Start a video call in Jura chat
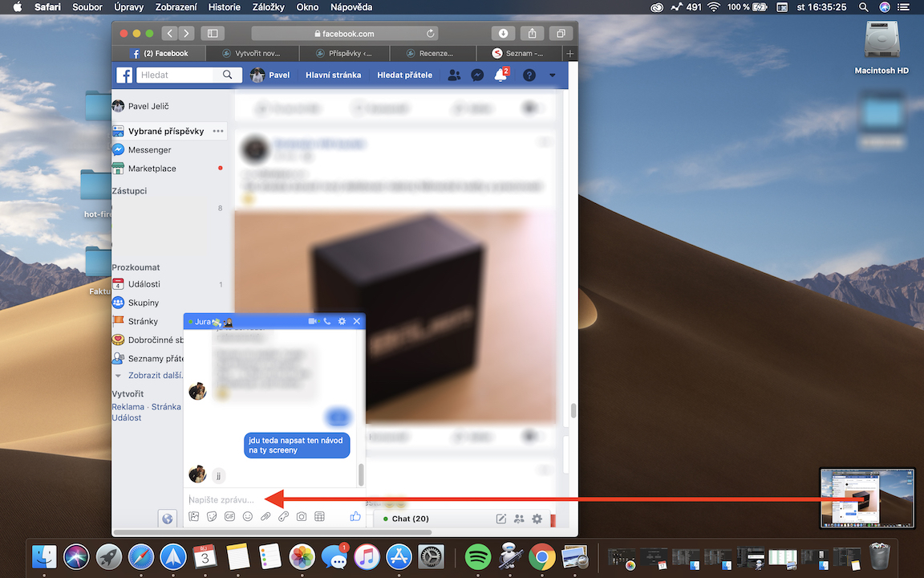This screenshot has height=578, width=924. [313, 321]
